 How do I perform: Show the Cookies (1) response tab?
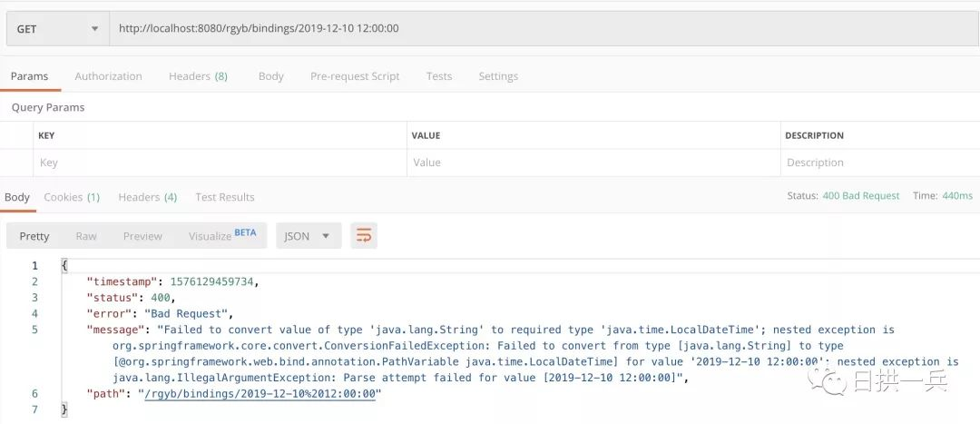click(72, 197)
